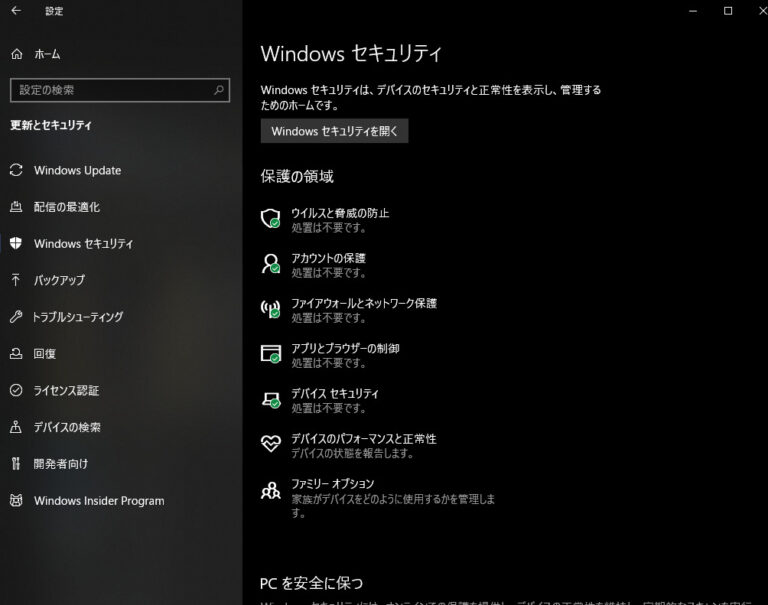Click the 設定の検索 search field
The height and width of the screenshot is (605, 768).
point(120,90)
